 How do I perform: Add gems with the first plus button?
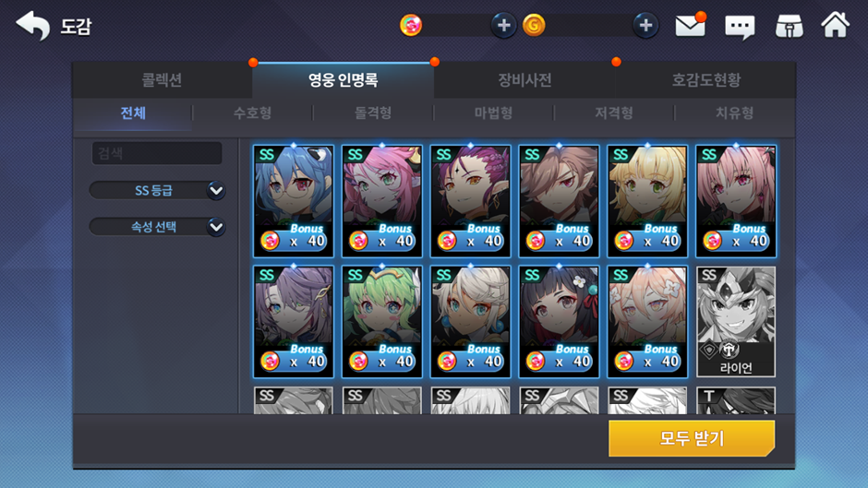click(x=503, y=26)
